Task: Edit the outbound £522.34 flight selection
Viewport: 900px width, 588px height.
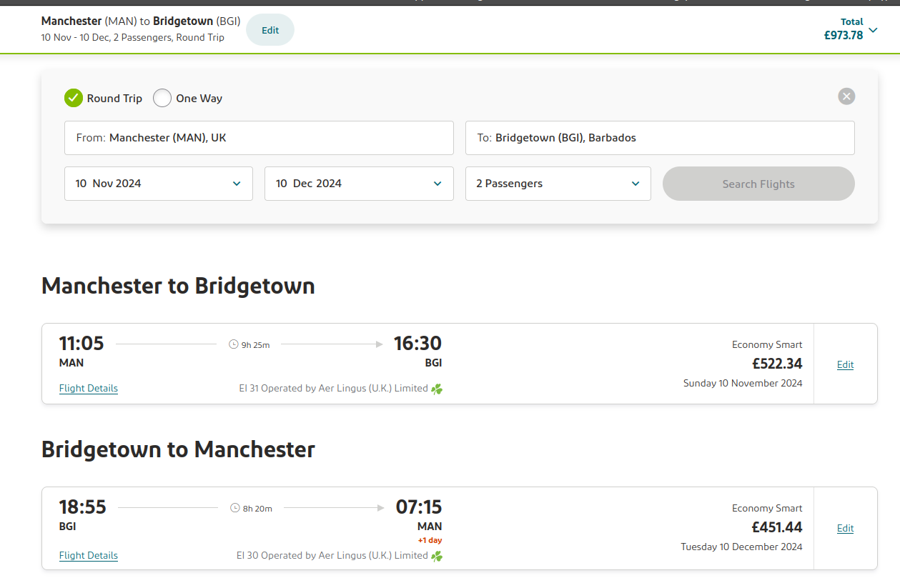Action: coord(846,364)
